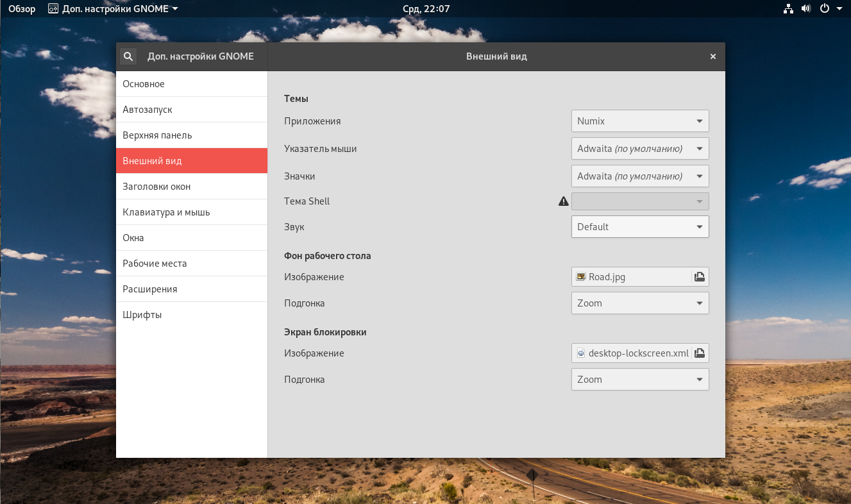
Task: Select the Окна sidebar section
Action: click(x=192, y=238)
